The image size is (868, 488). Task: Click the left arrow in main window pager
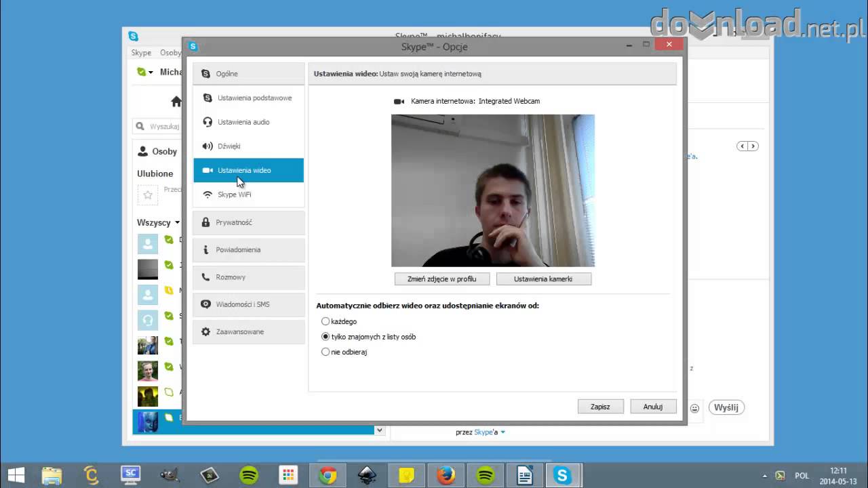click(x=743, y=146)
